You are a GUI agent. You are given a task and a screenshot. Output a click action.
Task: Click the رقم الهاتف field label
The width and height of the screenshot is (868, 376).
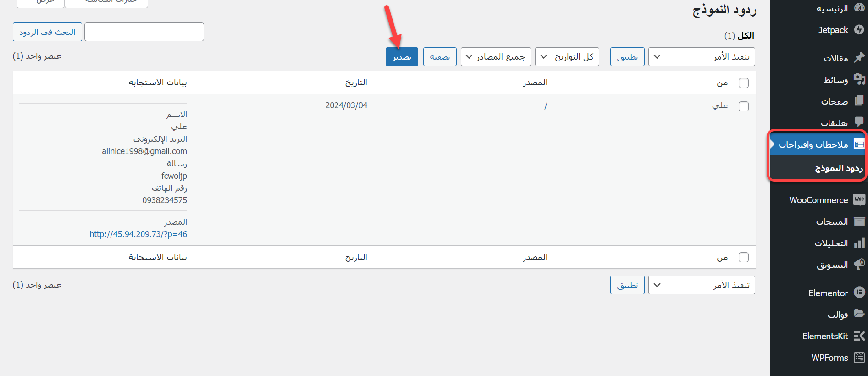[170, 188]
